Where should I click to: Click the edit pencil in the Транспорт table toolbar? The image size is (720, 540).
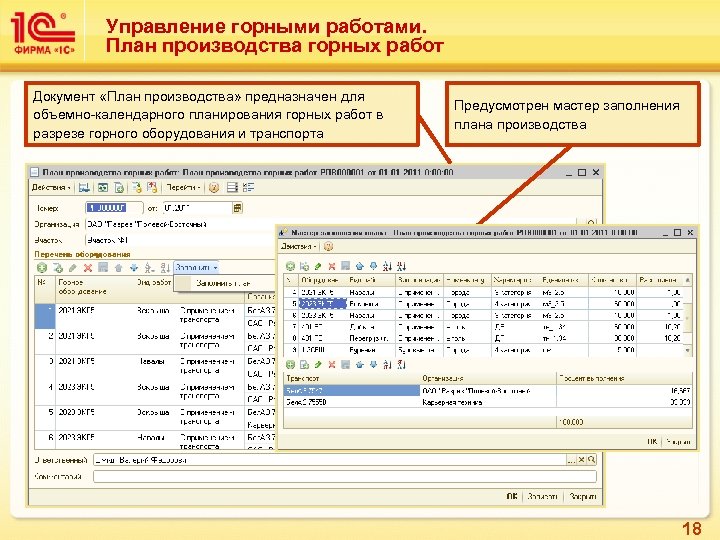(x=318, y=365)
